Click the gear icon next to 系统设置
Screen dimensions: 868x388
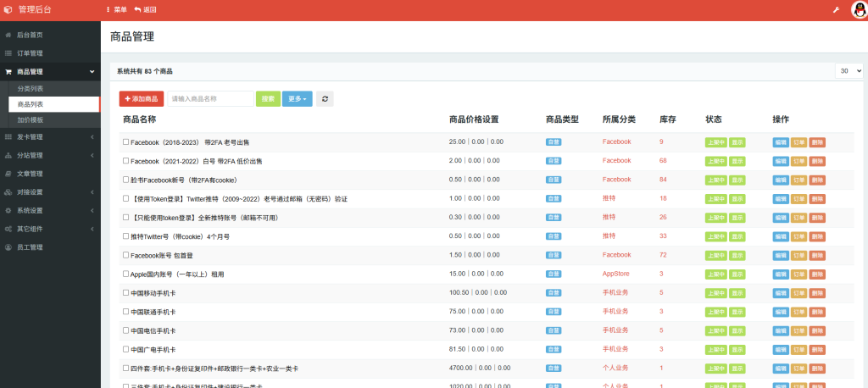click(x=8, y=210)
